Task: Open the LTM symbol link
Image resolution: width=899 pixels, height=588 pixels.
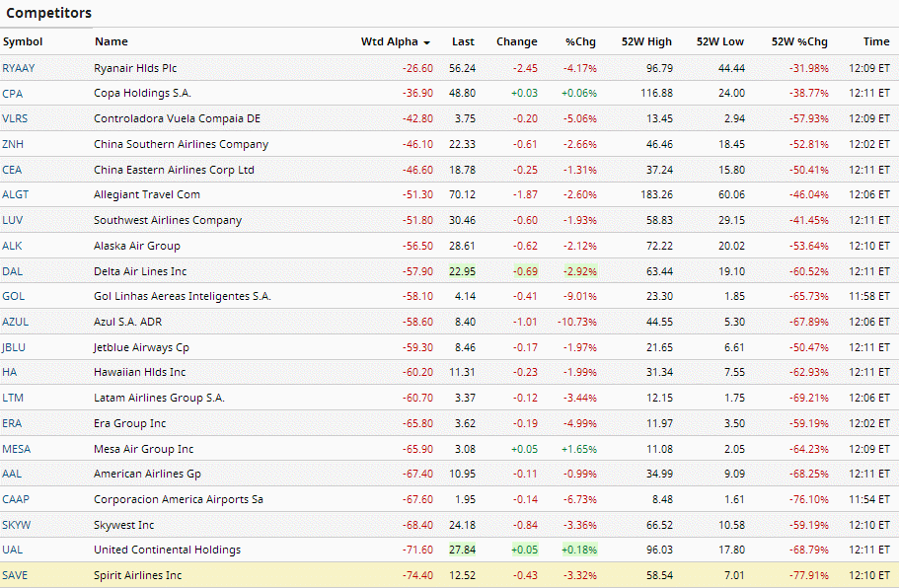Action: coord(13,398)
